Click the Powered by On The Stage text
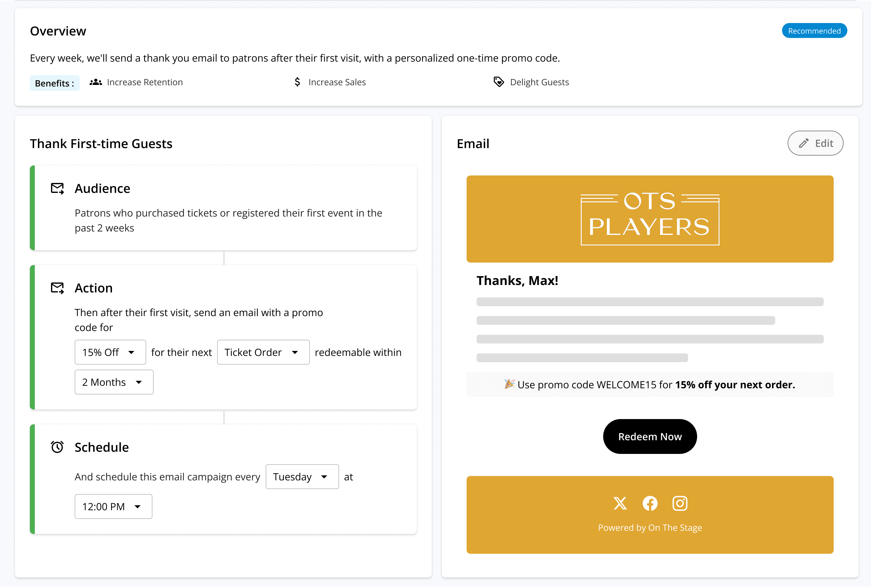 650,528
